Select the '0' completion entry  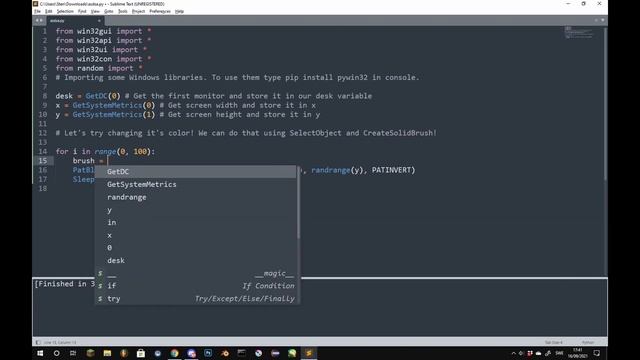[196, 247]
